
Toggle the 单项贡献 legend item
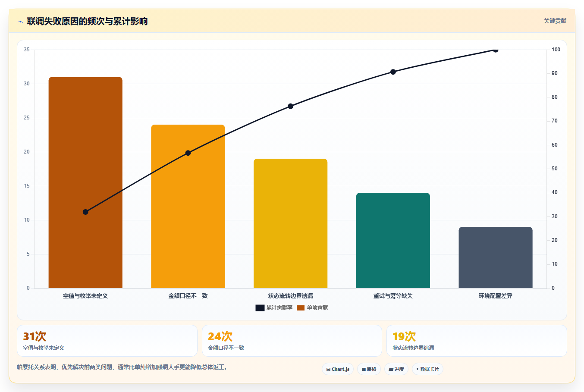click(x=312, y=307)
